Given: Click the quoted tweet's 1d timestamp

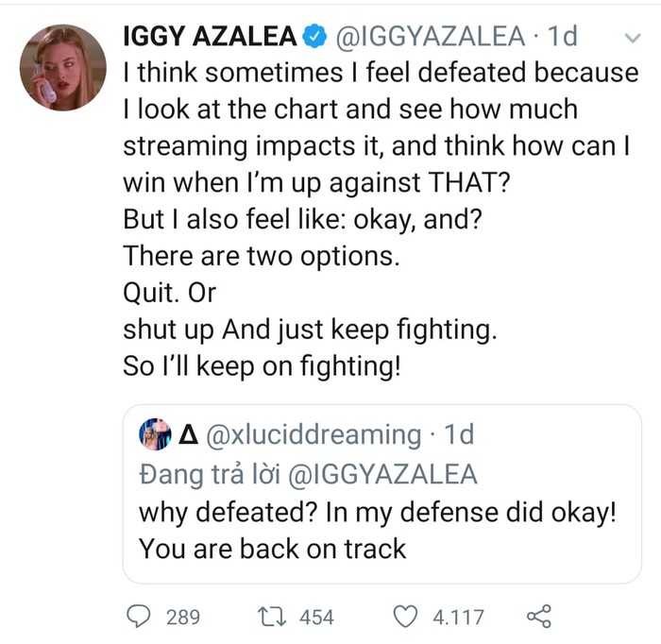Looking at the screenshot, I should (458, 434).
